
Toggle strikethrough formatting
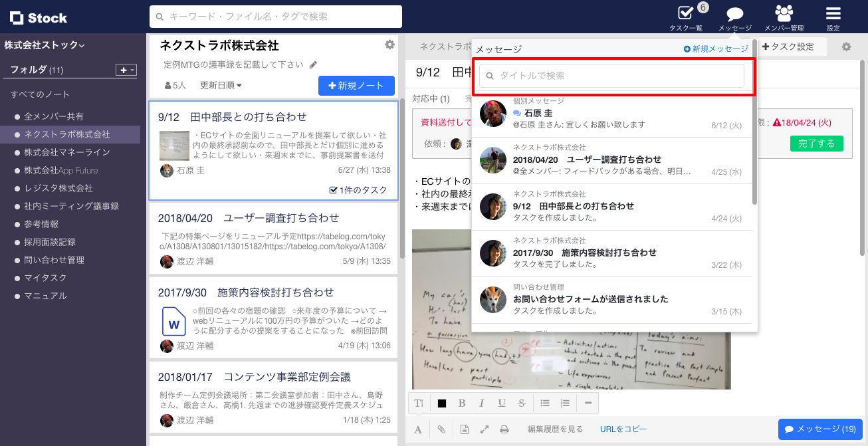522,403
